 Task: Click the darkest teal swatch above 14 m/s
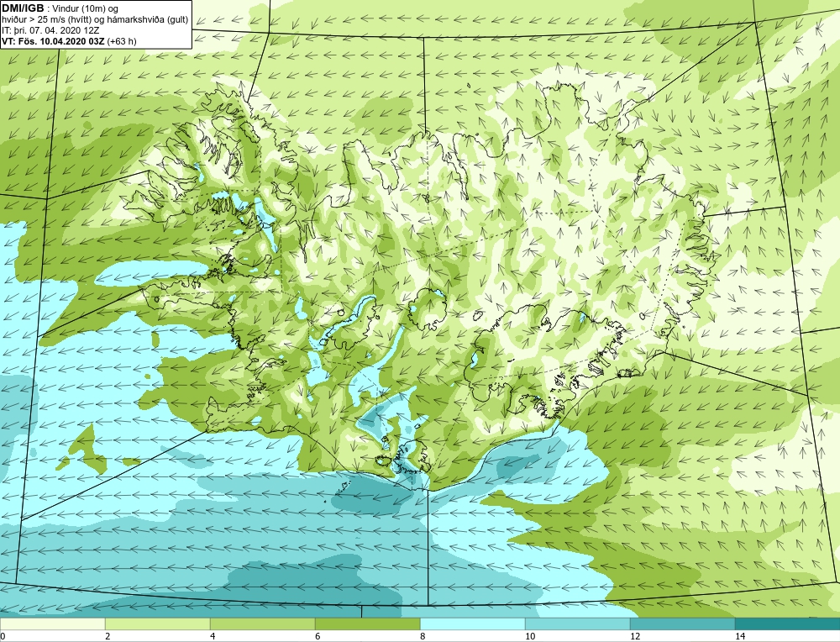point(788,624)
